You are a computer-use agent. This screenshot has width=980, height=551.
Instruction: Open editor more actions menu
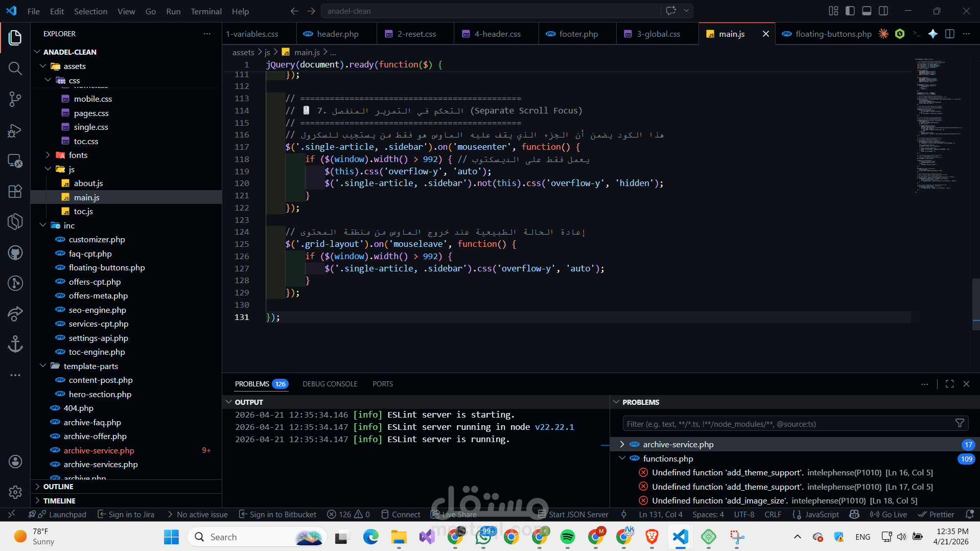966,34
